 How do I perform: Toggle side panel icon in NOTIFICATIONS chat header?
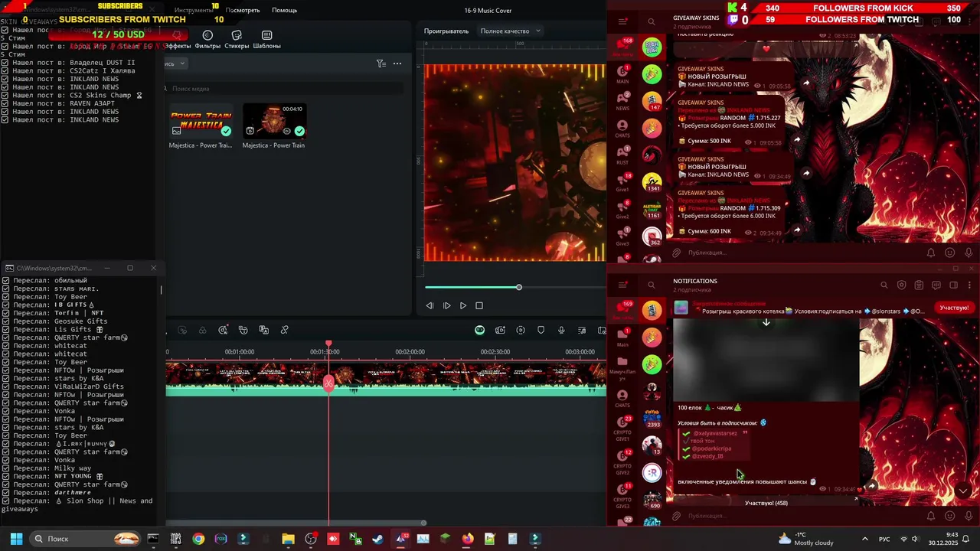(x=953, y=285)
